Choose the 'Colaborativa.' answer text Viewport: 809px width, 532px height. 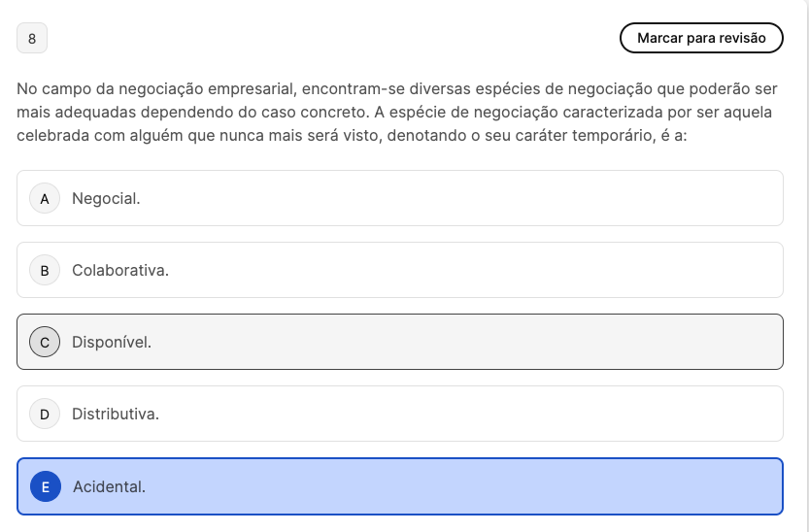click(120, 270)
